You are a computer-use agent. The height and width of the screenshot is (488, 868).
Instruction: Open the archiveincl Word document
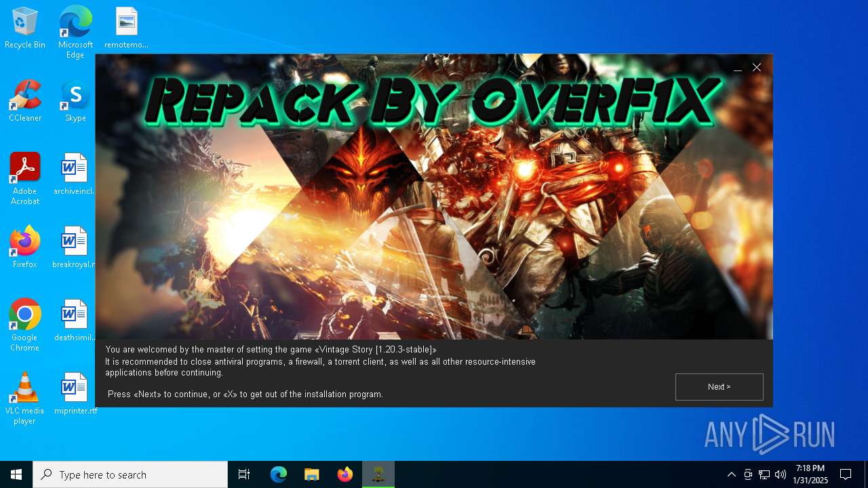pos(75,174)
